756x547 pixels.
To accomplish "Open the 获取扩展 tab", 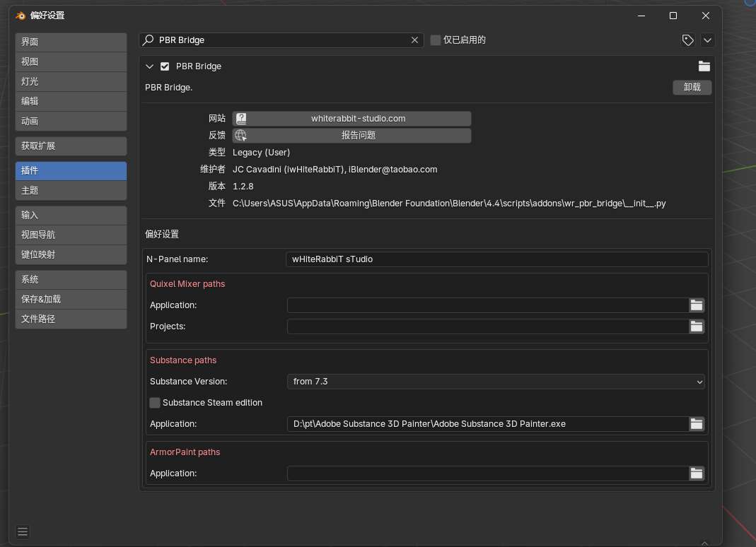I will pos(71,146).
